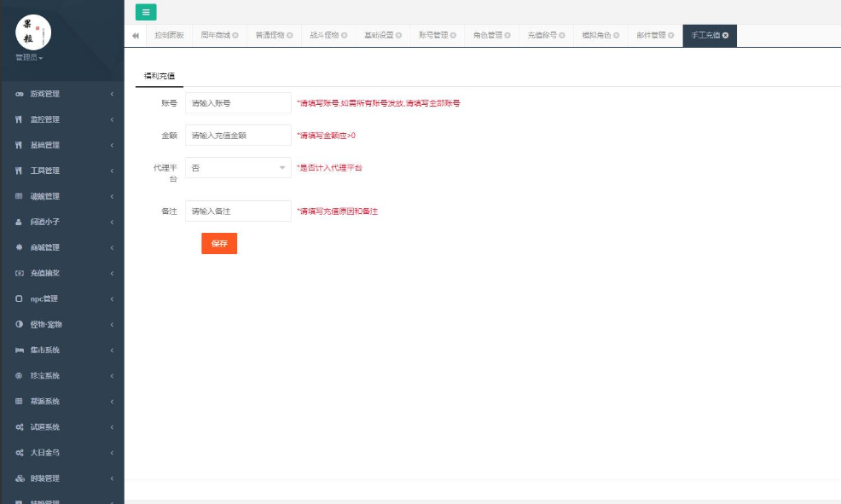
Task: Close the 账号管理 tab with its x icon
Action: click(x=454, y=36)
